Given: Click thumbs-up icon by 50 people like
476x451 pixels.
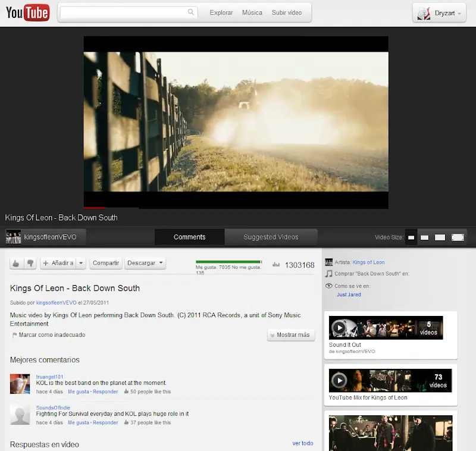Looking at the screenshot, I should point(126,392).
